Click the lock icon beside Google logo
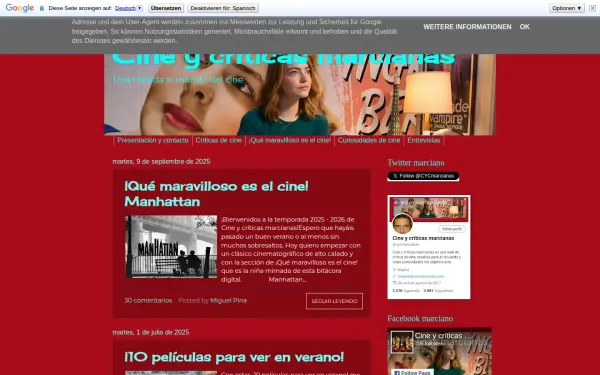Viewport: 600px width, 375px height. tap(42, 8)
